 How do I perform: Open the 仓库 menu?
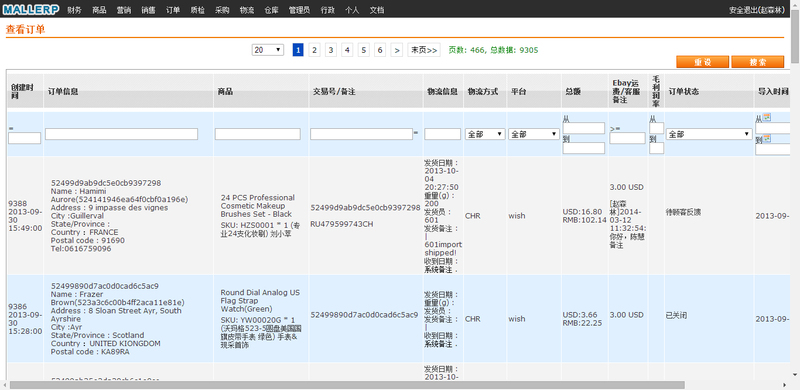pos(271,10)
